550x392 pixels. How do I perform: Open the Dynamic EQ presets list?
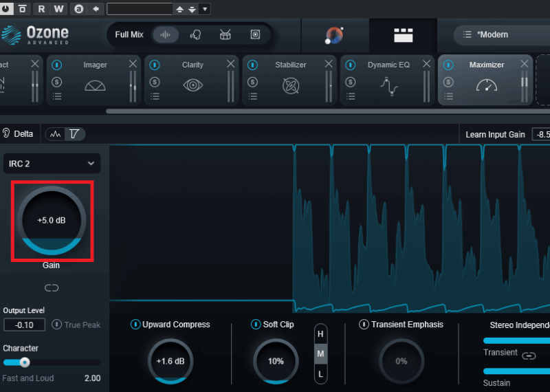[351, 96]
